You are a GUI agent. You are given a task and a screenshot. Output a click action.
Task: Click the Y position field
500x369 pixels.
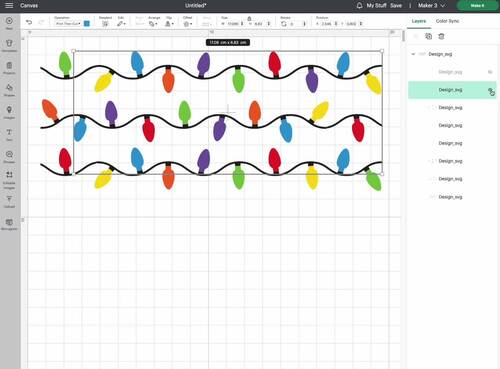[x=351, y=24]
